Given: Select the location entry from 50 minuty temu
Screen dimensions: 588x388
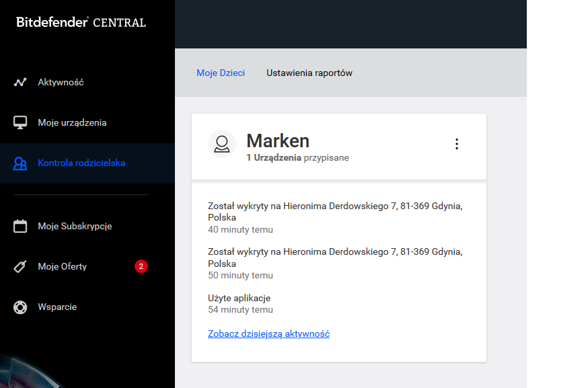Looking at the screenshot, I should point(335,258).
